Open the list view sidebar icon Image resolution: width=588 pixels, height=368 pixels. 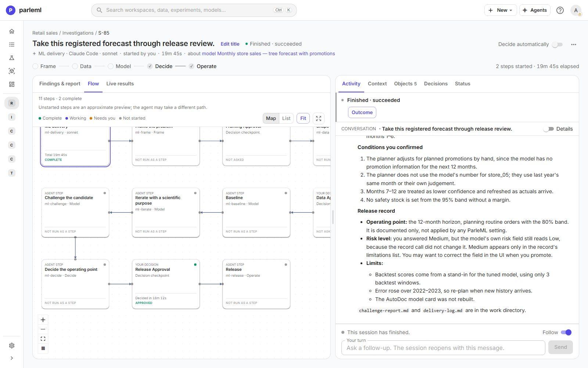[x=12, y=45]
